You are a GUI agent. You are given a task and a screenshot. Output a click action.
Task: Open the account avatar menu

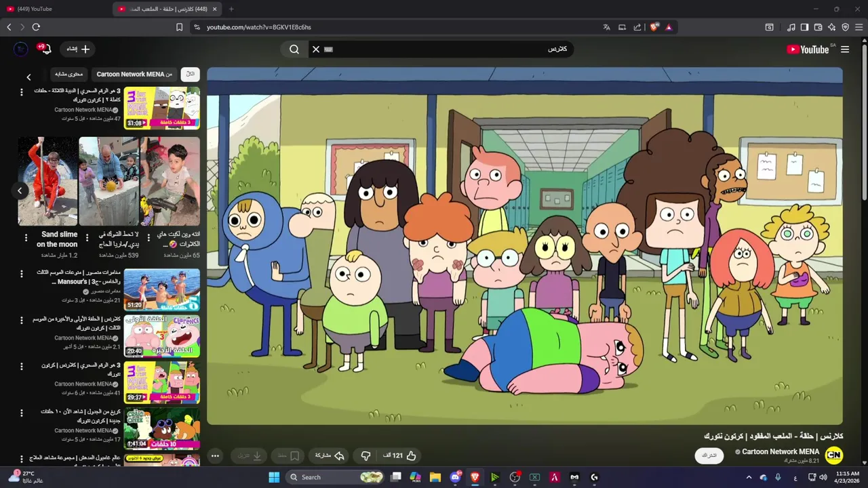coord(21,49)
